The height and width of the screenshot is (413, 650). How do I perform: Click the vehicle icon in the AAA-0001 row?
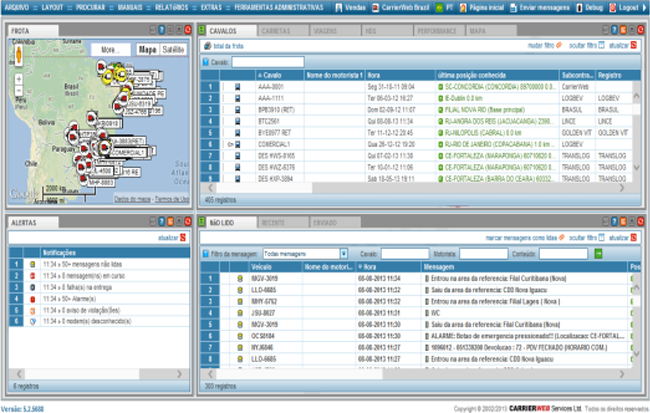point(238,87)
